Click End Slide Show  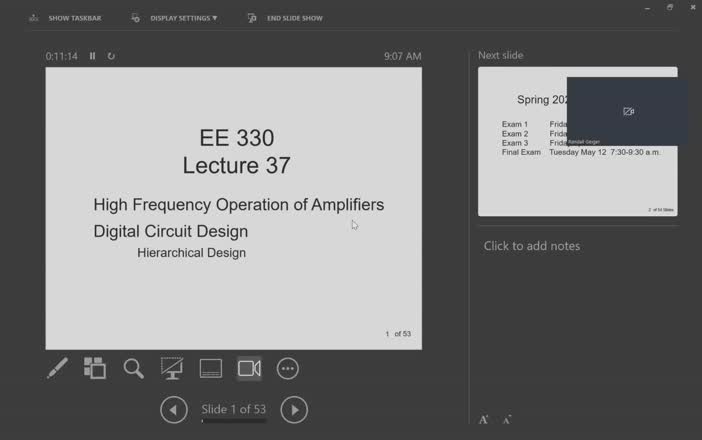[285, 18]
